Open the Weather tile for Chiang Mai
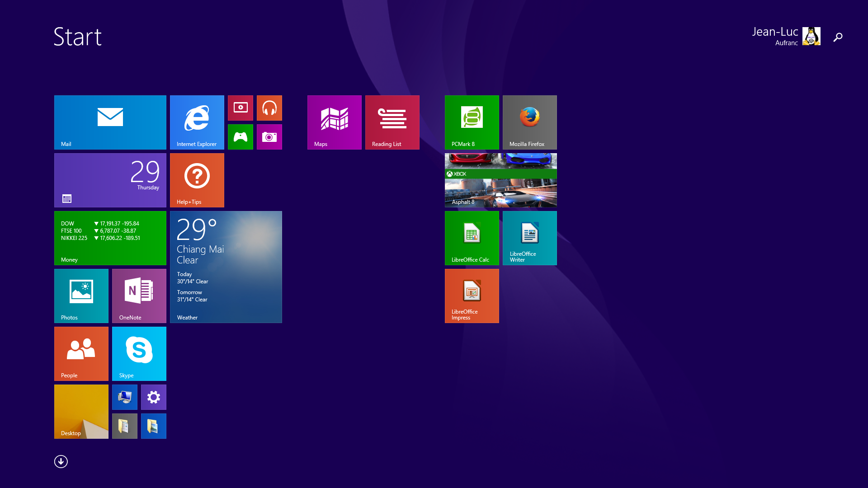This screenshot has width=868, height=488. [x=226, y=267]
